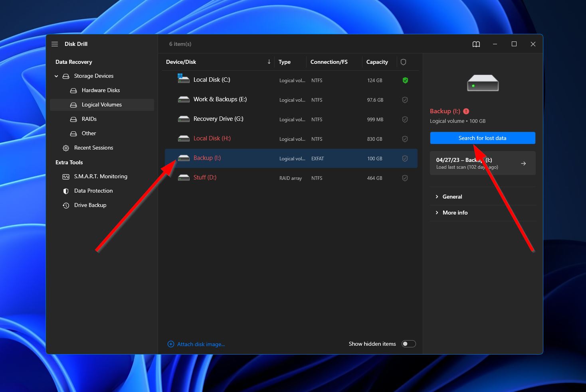
Task: Click the Local Disk (C:) Windows drive icon
Action: [x=183, y=78]
